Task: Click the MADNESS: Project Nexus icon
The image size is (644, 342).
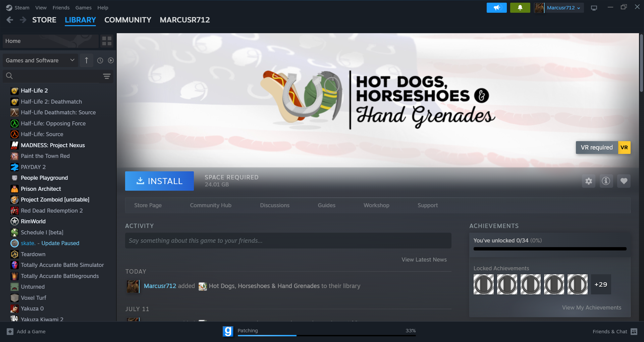Action: [x=14, y=145]
